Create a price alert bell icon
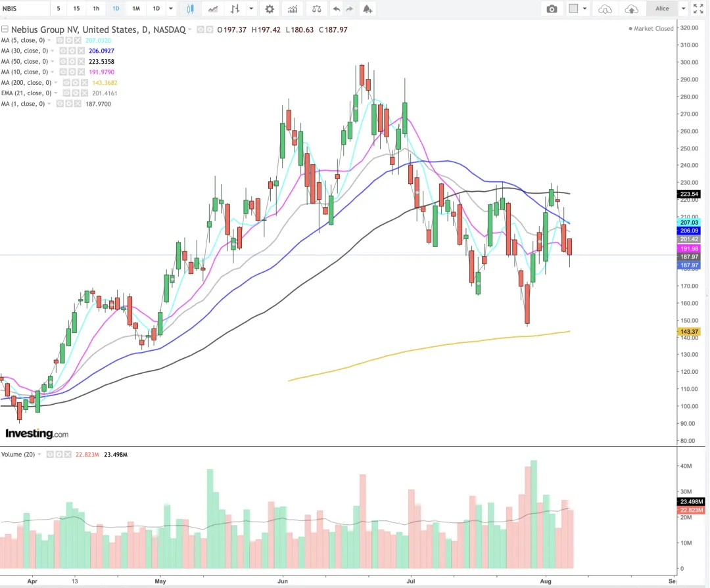710x588 pixels. (367, 9)
